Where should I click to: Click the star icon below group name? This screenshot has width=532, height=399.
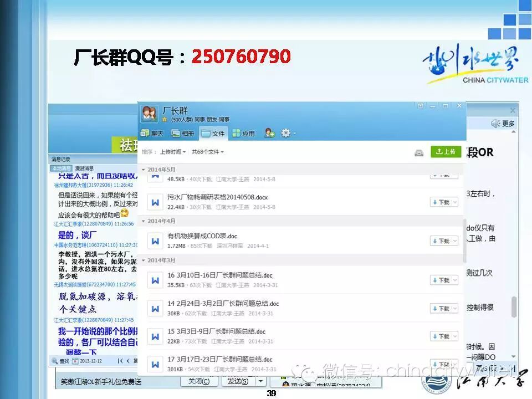pyautogui.click(x=165, y=120)
